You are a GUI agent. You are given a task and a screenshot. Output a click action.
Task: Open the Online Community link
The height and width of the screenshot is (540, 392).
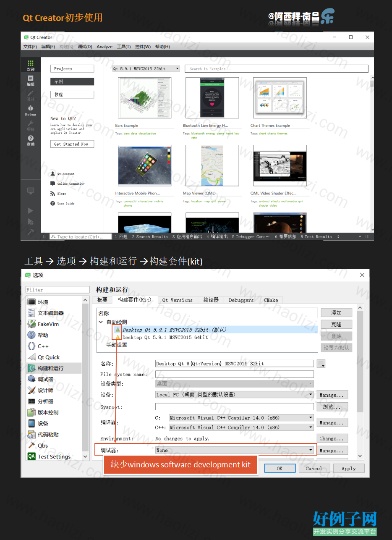pyautogui.click(x=71, y=183)
